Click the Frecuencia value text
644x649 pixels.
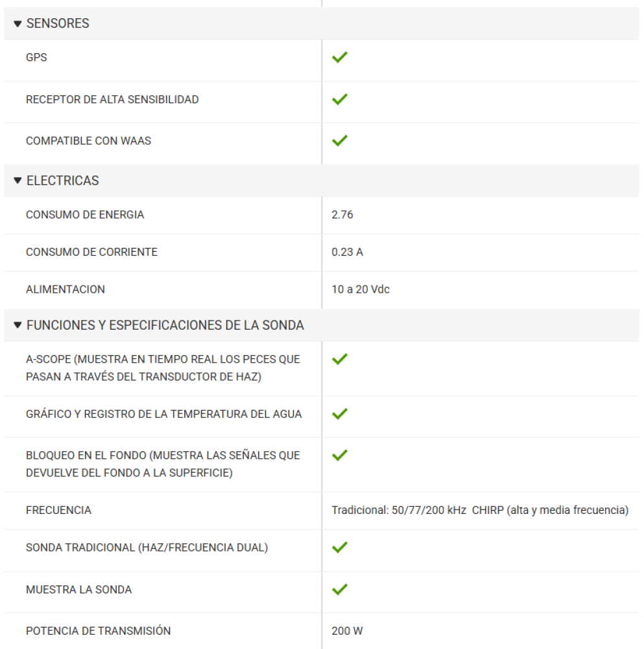coord(480,510)
